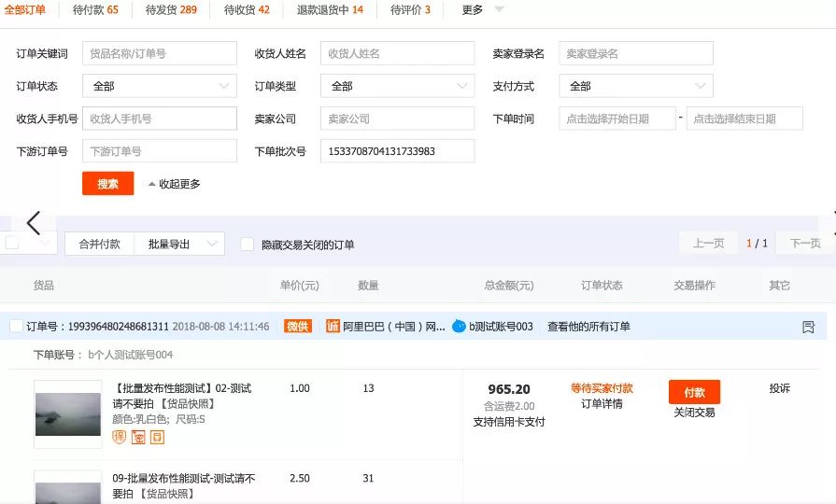
Task: Open 退款退货中 14 tab
Action: click(330, 9)
